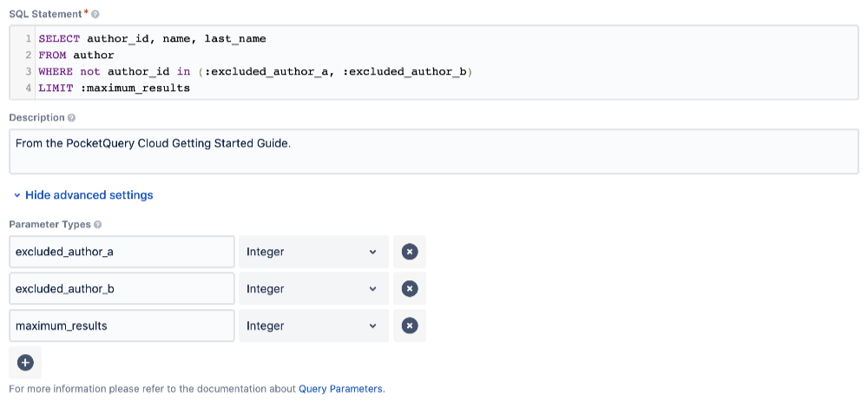Add a new parameter type with plus button
Screen dimensions: 868x401
pyautogui.click(x=25, y=362)
